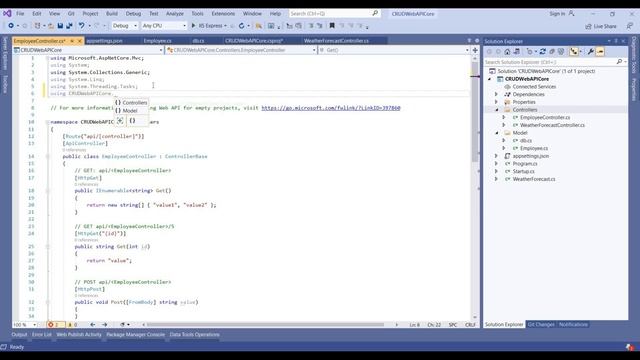Image resolution: width=640 pixels, height=360 pixels.
Task: Start IIS Express with the play icon
Action: click(193, 26)
